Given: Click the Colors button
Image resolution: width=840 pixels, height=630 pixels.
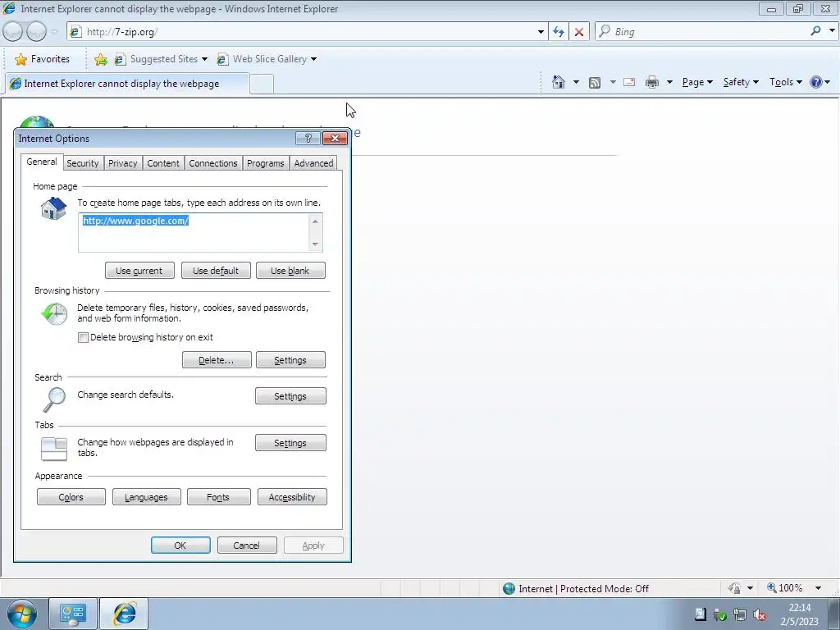Looking at the screenshot, I should [x=71, y=497].
